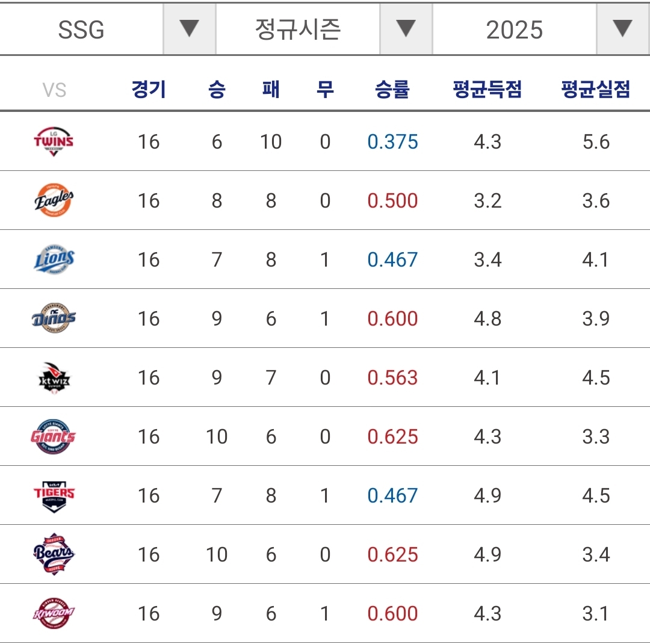Click the 0.563 win rate against KT Wiz

(392, 378)
